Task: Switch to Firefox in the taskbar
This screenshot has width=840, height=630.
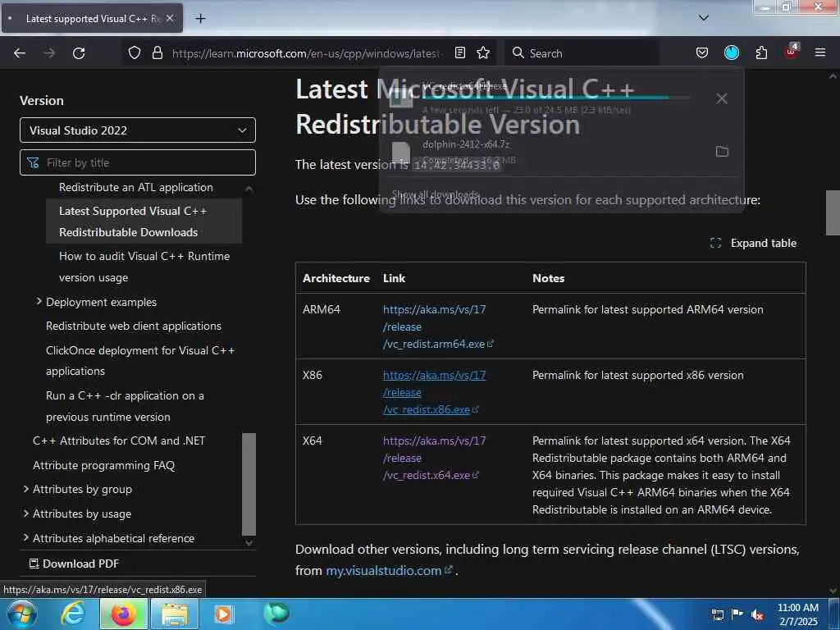Action: [124, 614]
